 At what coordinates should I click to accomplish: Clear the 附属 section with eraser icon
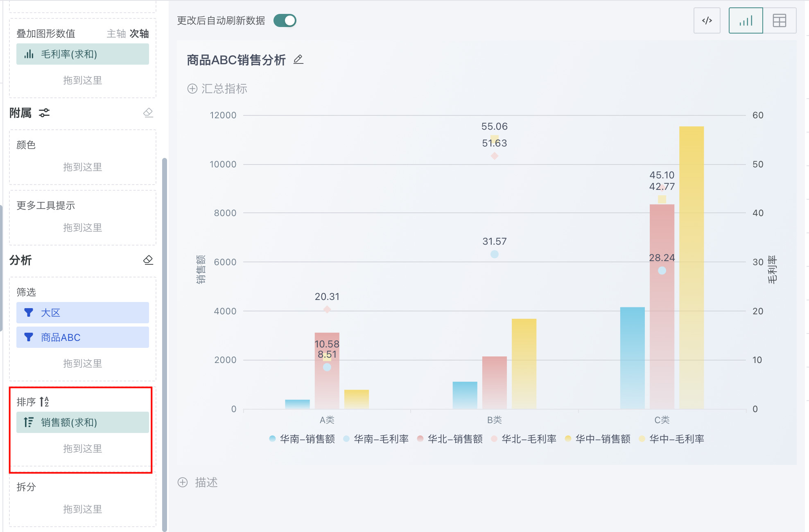coord(148,113)
